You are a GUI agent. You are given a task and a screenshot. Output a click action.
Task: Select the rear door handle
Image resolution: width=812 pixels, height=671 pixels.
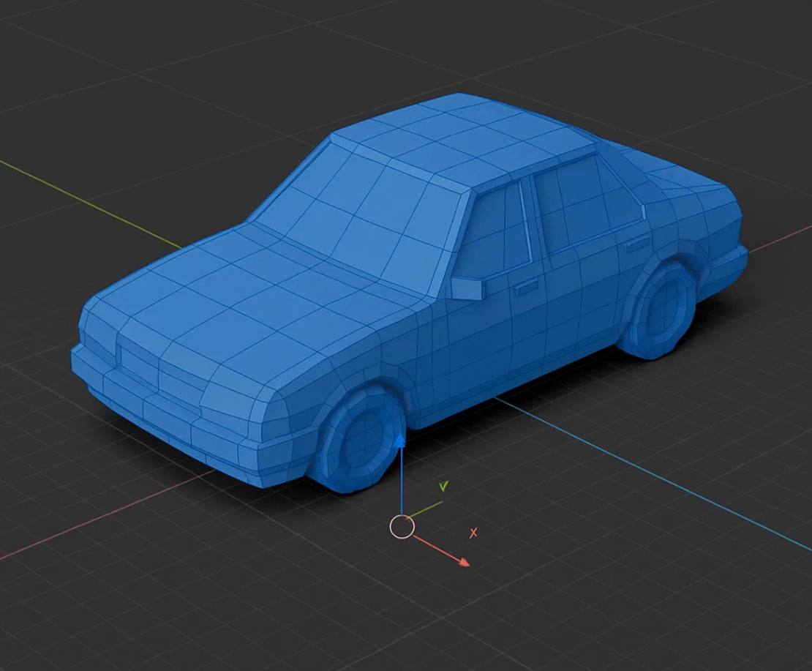pos(636,244)
